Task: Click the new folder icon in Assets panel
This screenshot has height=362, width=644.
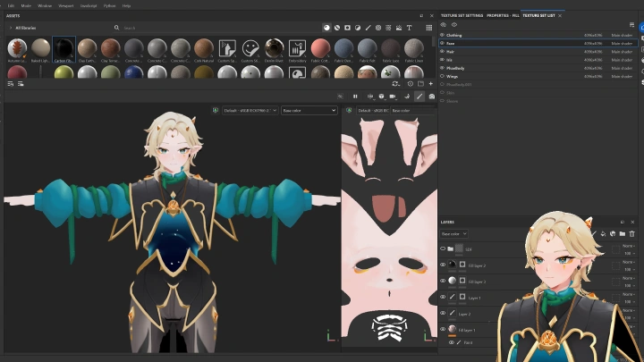Action: [x=420, y=84]
